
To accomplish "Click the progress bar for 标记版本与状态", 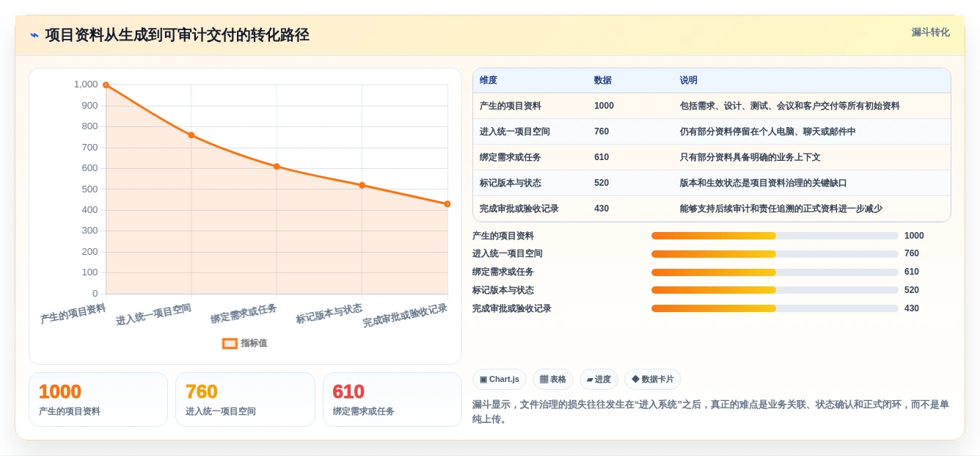I will 775,290.
